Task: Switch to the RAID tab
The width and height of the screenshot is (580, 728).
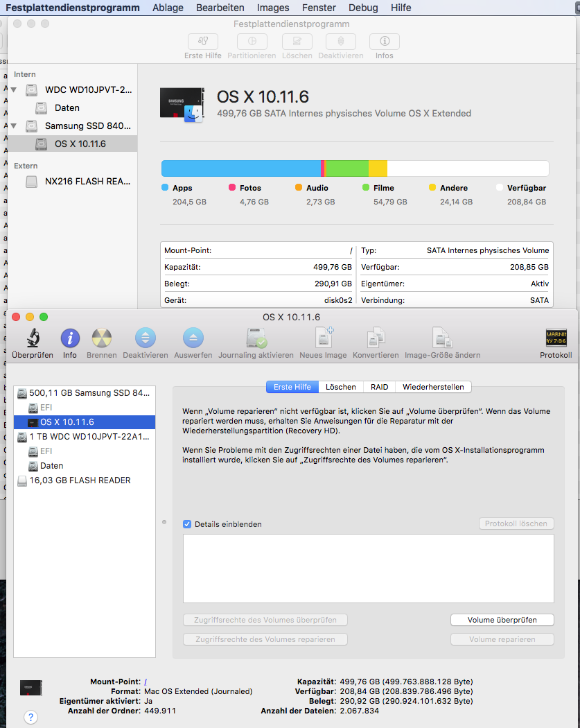Action: (379, 387)
